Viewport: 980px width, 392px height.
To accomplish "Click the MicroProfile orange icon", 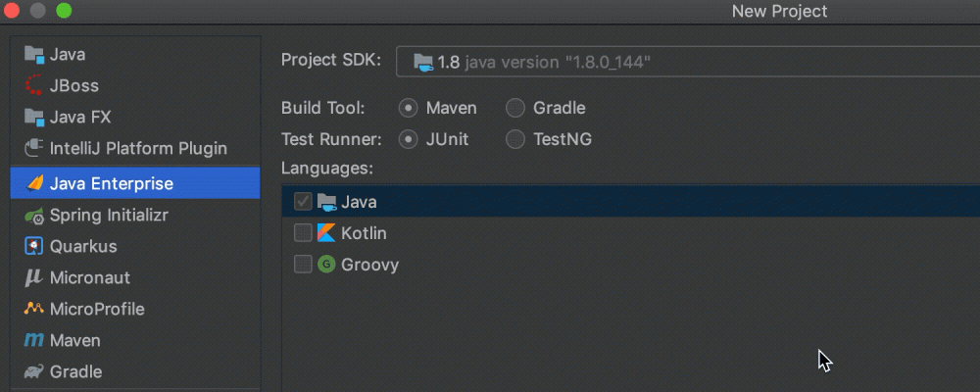I will [x=33, y=309].
